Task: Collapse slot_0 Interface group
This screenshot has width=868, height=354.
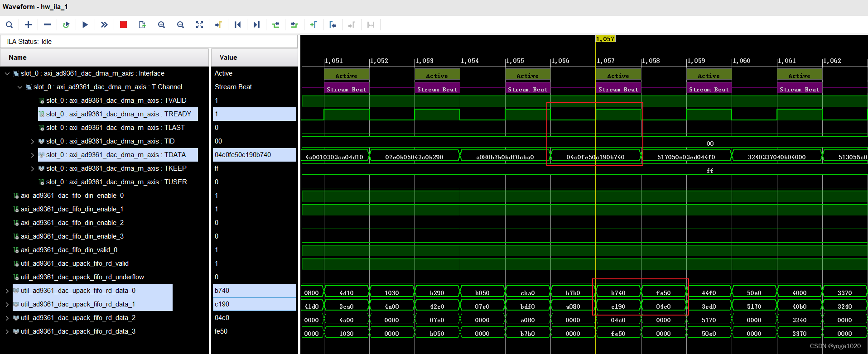Action: click(x=7, y=73)
